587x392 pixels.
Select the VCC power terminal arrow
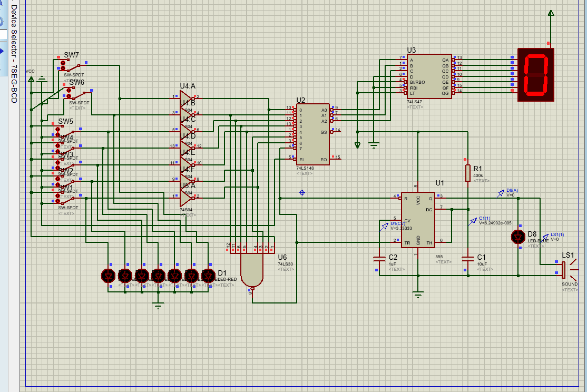[31, 80]
